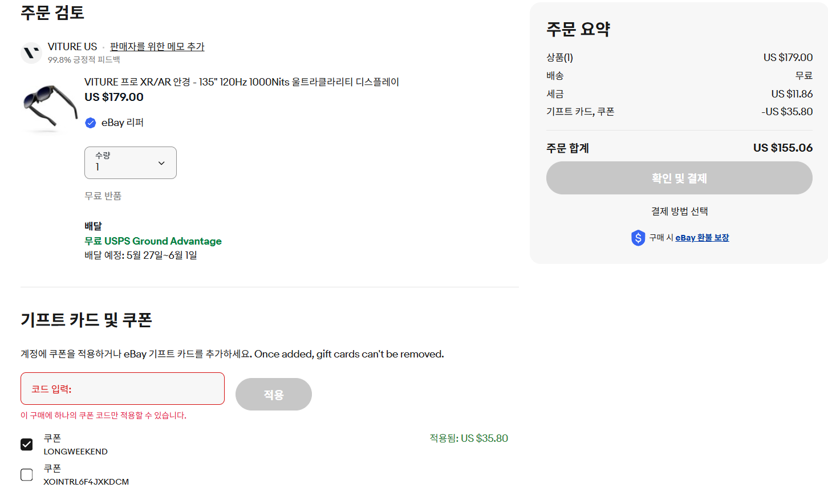Click the blue eBay Refurbished checkmark badge

(90, 123)
